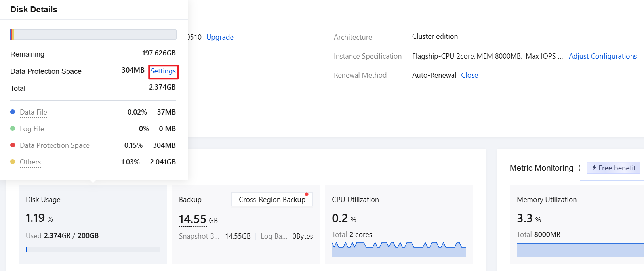
Task: Click the Cross-Region Backup button
Action: 272,200
